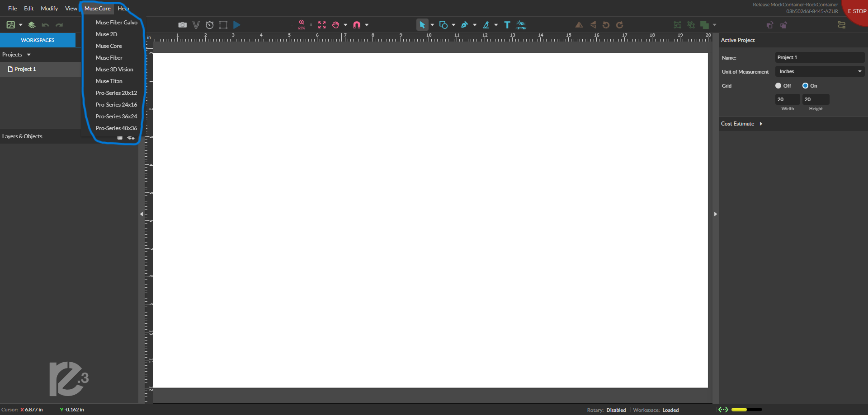The height and width of the screenshot is (415, 868).
Task: Choose Muse 3D Vision from the menu
Action: (114, 69)
